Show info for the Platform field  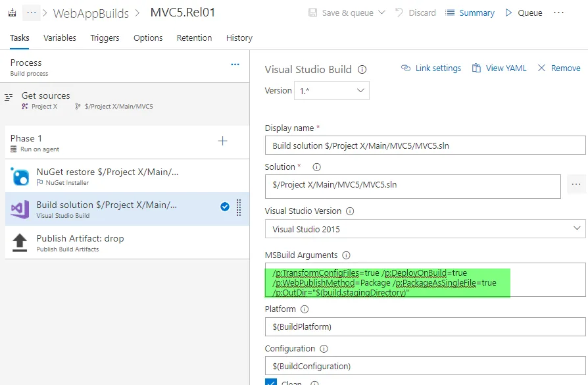[x=305, y=309]
